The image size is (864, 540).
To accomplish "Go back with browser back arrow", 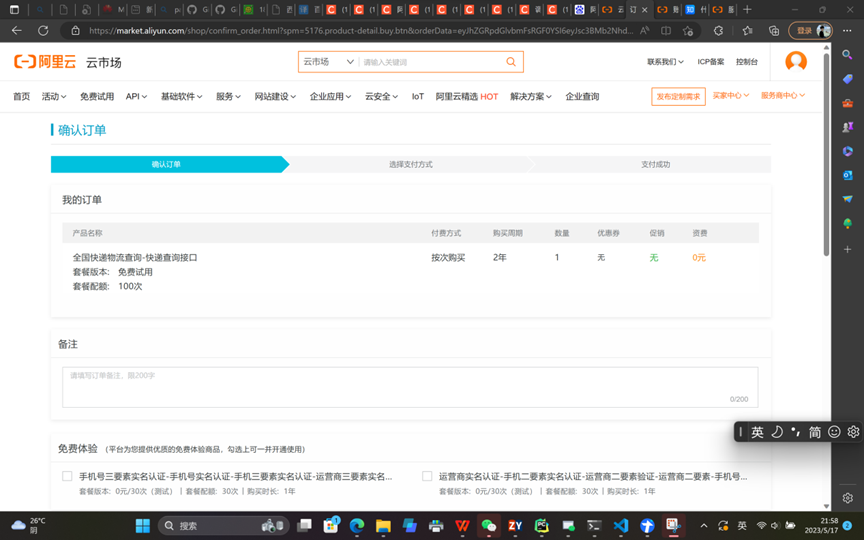I will click(17, 31).
